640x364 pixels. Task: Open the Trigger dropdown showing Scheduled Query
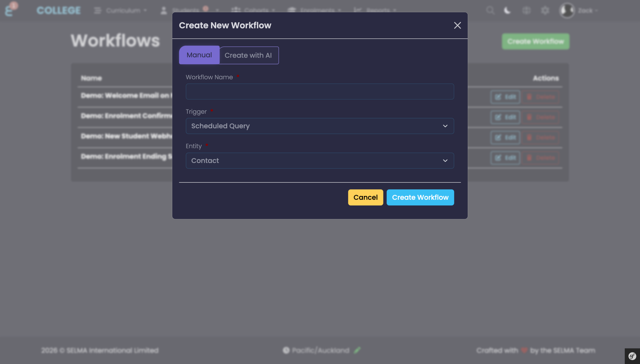319,126
